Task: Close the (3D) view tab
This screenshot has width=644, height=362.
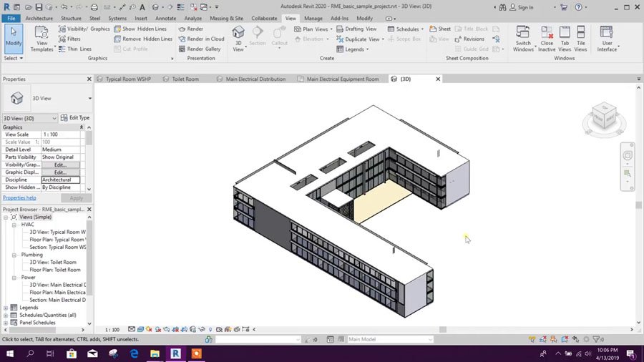Action: click(438, 79)
